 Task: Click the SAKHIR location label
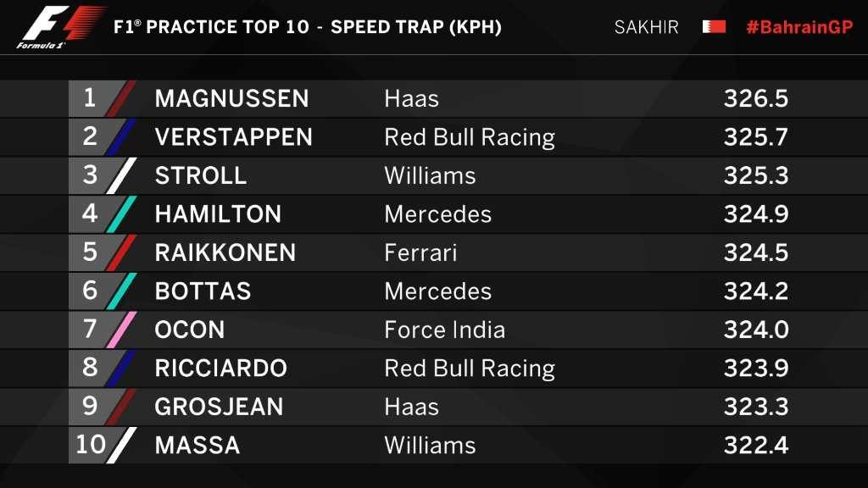tap(646, 27)
